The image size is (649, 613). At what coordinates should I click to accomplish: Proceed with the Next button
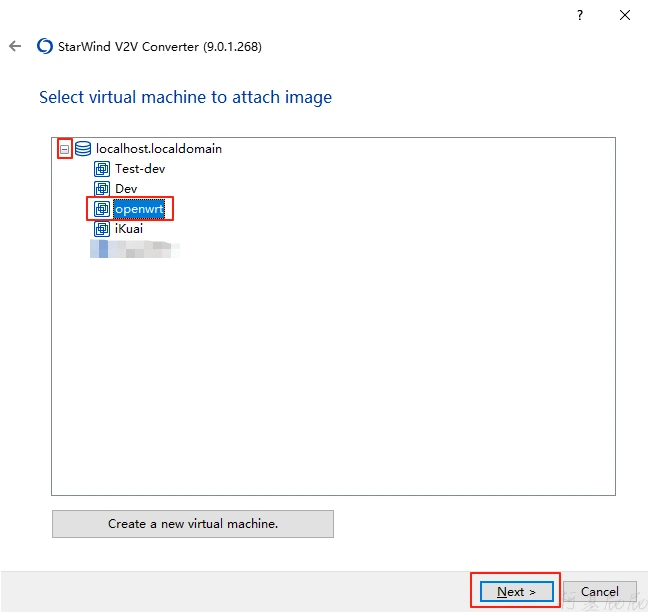(516, 591)
